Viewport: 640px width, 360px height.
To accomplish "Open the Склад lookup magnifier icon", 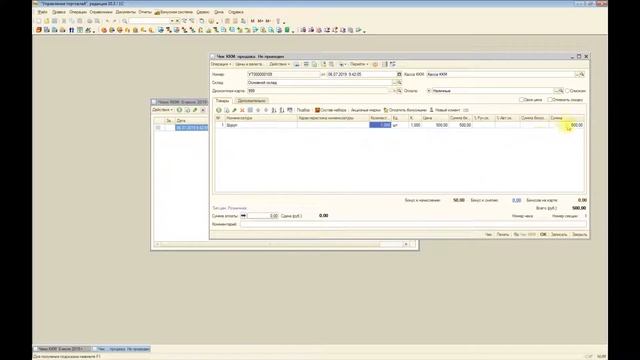I will tap(399, 82).
